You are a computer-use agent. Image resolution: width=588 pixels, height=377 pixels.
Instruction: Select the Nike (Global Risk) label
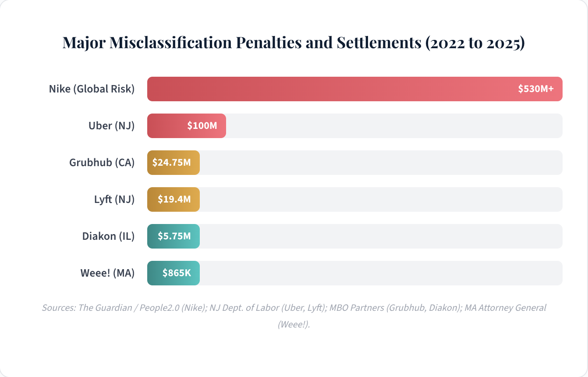click(x=92, y=89)
